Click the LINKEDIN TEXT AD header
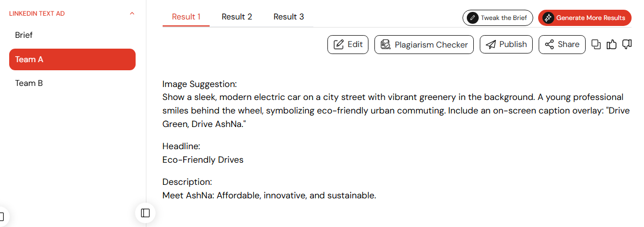Viewport: 644px width, 227px height. 37,14
